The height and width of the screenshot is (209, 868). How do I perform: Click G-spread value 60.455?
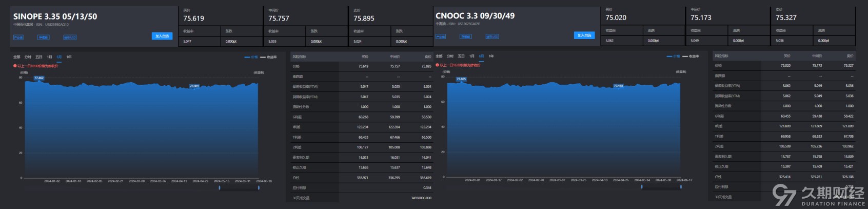tap(785, 116)
